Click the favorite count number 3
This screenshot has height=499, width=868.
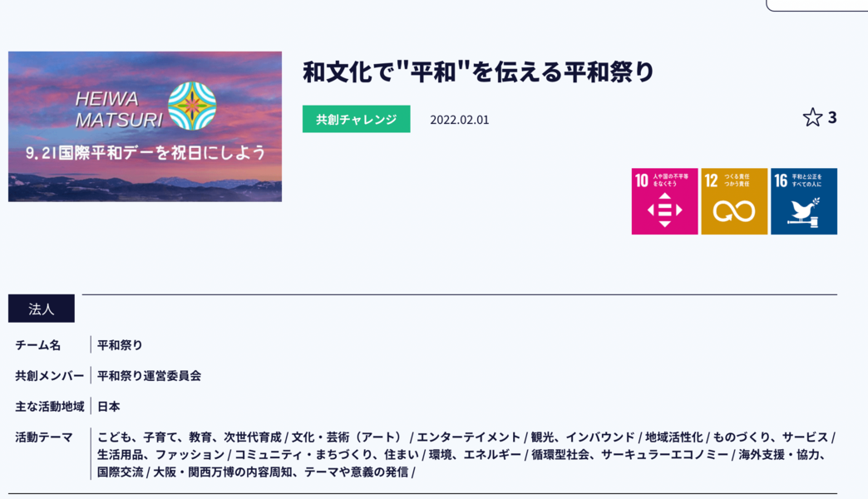(832, 118)
